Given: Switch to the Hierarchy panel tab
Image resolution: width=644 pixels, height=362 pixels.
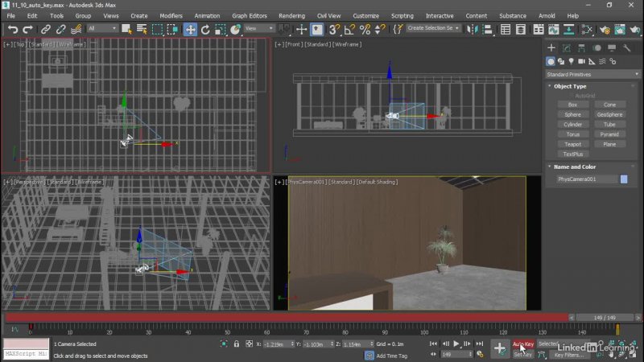Looking at the screenshot, I should (581, 48).
